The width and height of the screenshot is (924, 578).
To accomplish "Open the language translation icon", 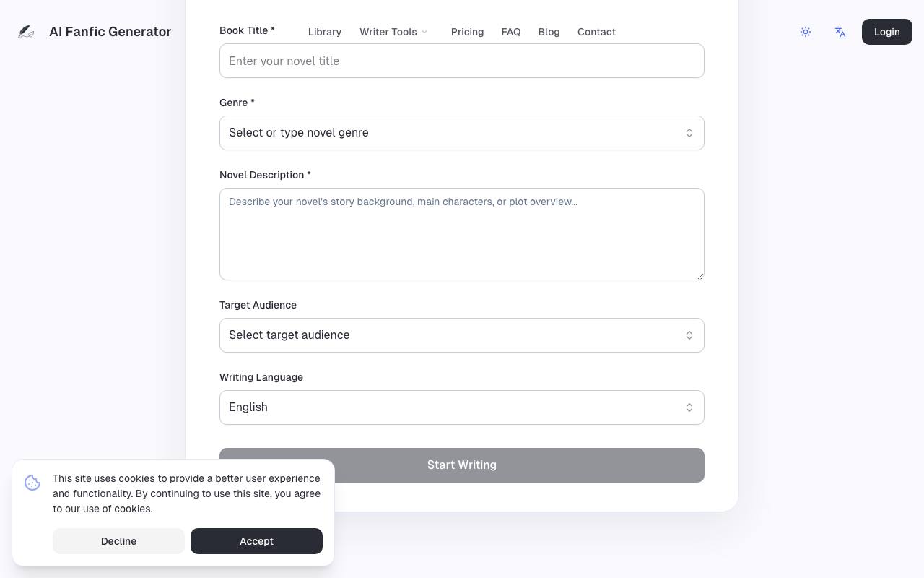I will coord(840,32).
